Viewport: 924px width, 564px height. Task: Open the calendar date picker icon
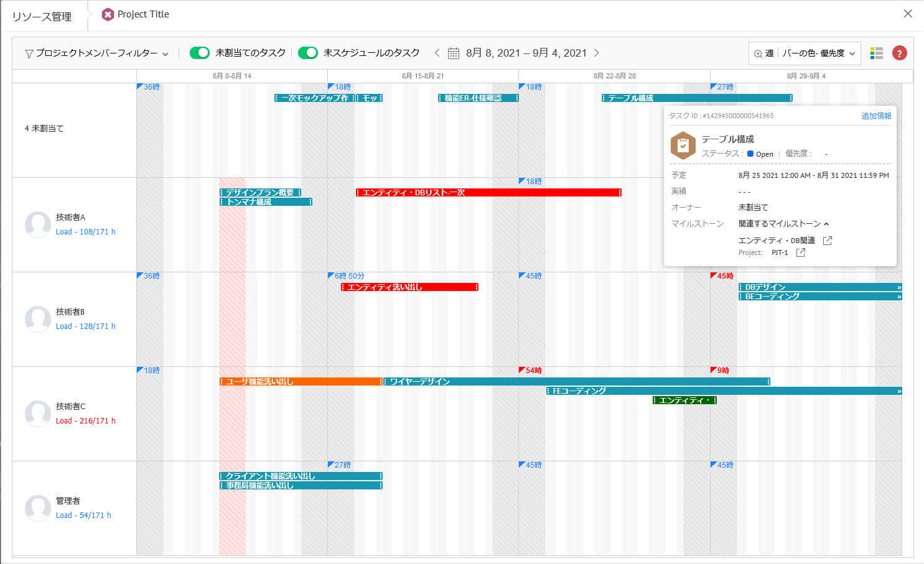click(454, 53)
